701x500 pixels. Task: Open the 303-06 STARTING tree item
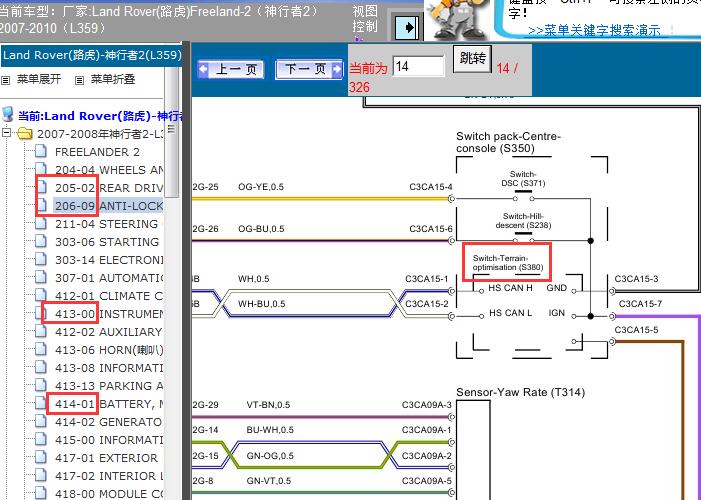107,242
